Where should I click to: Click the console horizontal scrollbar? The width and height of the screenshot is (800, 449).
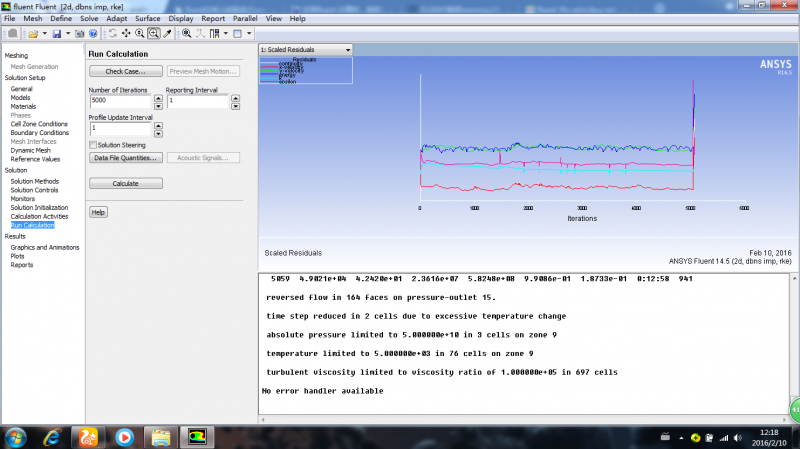(x=524, y=420)
